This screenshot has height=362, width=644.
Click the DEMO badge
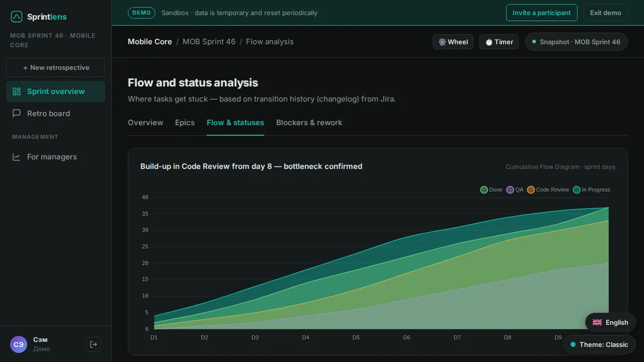coord(141,13)
